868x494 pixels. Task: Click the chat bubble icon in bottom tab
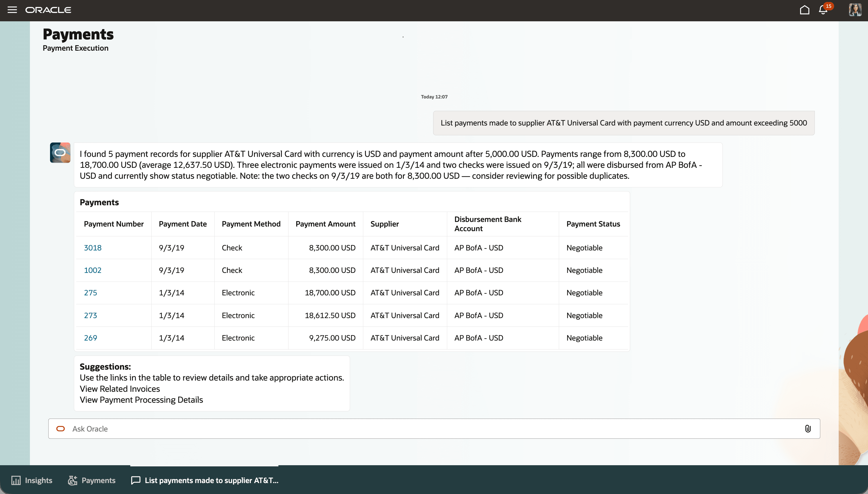135,480
